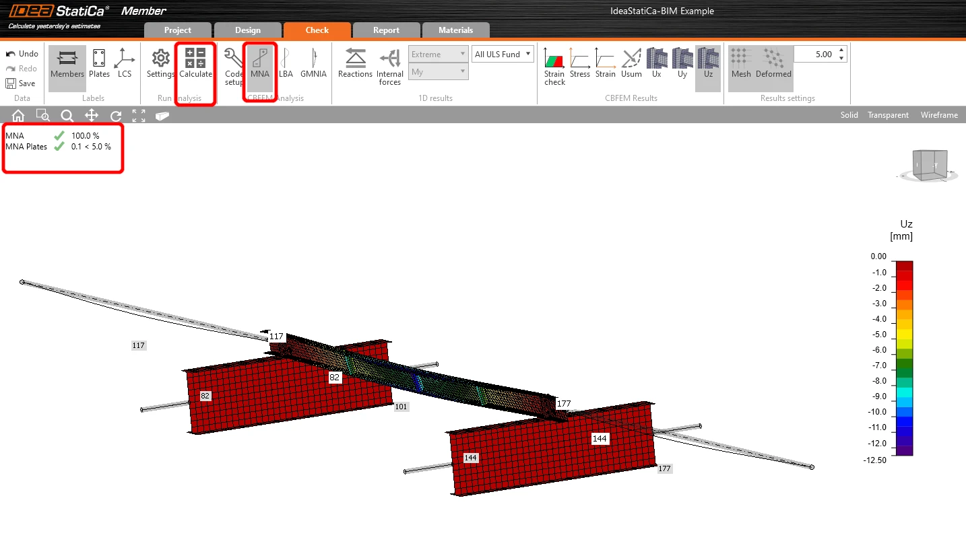Open the My force dropdown
The image size is (966, 560).
click(x=438, y=71)
